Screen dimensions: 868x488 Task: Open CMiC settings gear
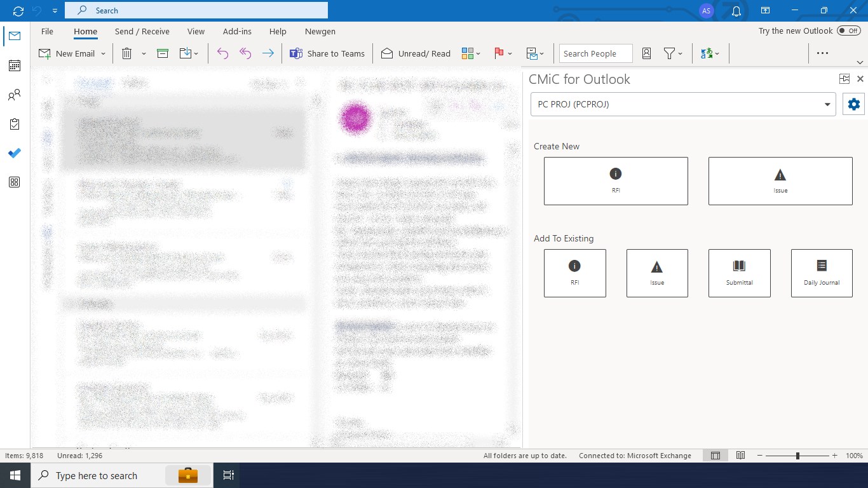[x=854, y=104]
